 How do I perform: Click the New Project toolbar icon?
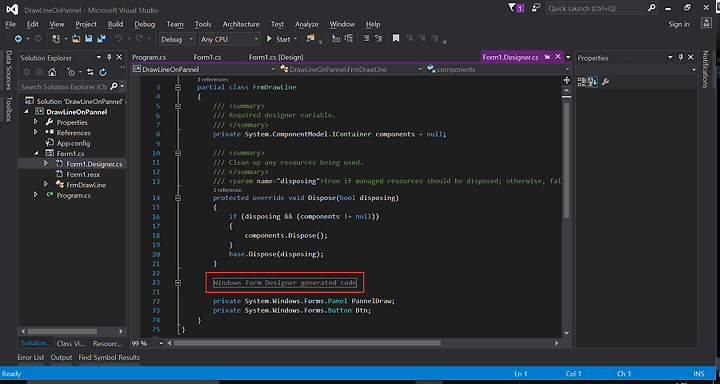pyautogui.click(x=56, y=39)
